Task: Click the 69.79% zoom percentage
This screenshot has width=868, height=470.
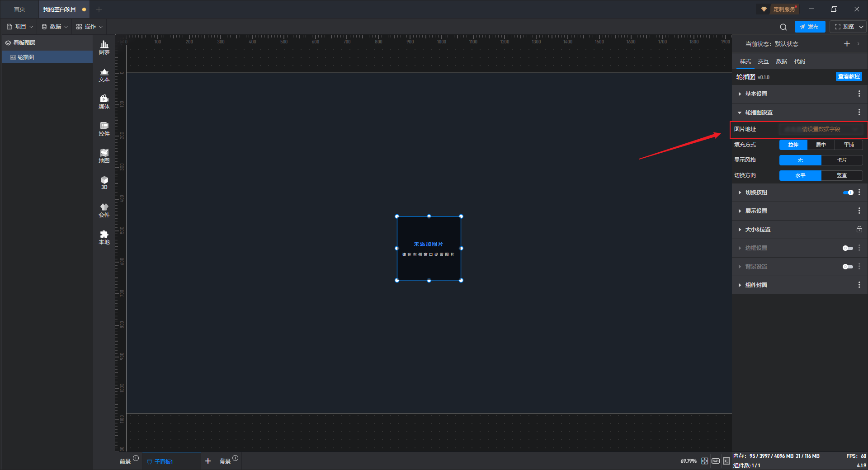Action: tap(689, 461)
